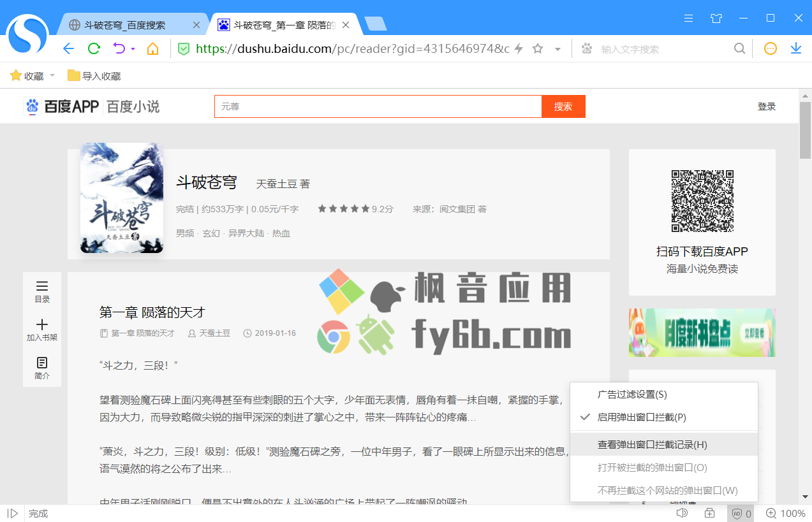Open the browser hamburger menu in the title bar

point(688,18)
